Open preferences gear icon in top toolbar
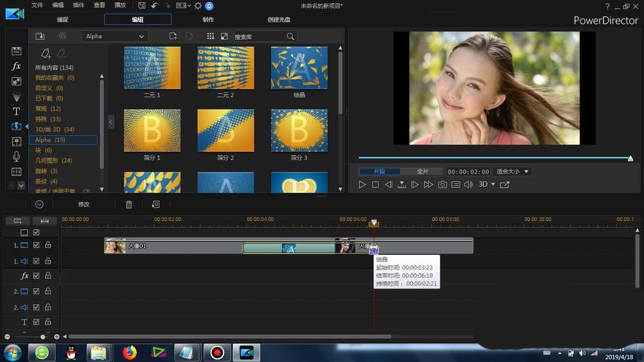 click(198, 6)
